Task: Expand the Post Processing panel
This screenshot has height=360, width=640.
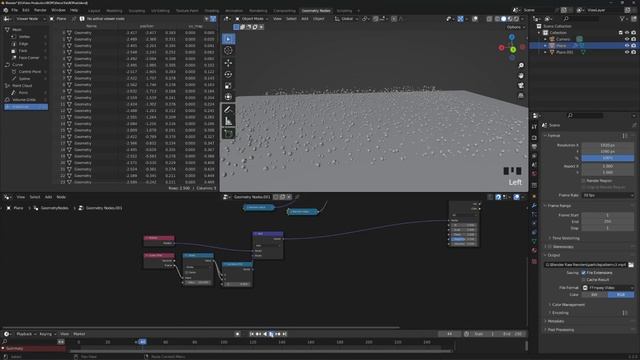Action: pos(559,330)
